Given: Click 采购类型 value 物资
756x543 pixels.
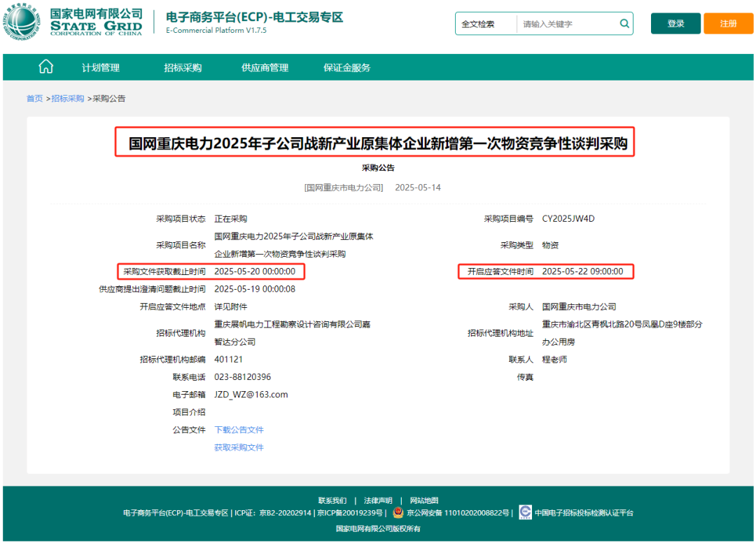Looking at the screenshot, I should tap(550, 245).
